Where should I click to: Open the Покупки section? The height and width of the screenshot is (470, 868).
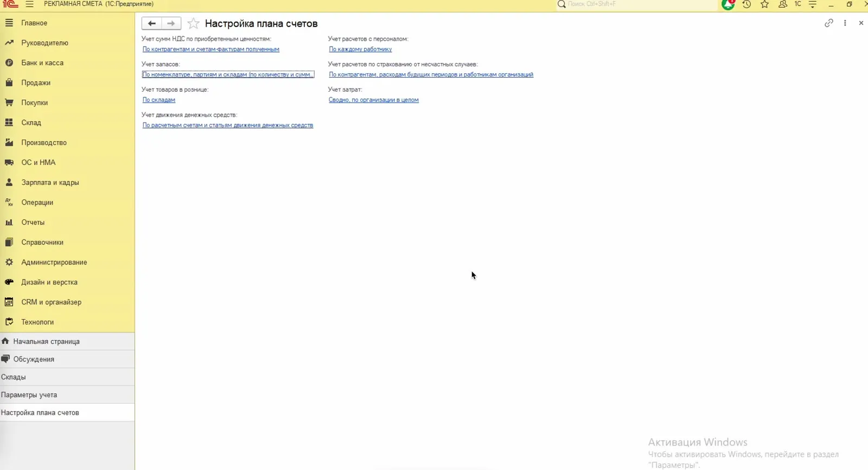[67, 103]
